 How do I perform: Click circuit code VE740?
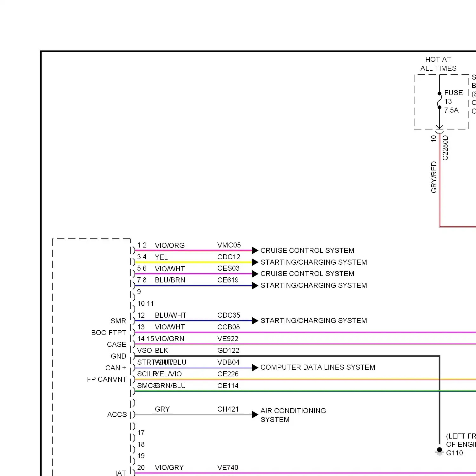(228, 467)
